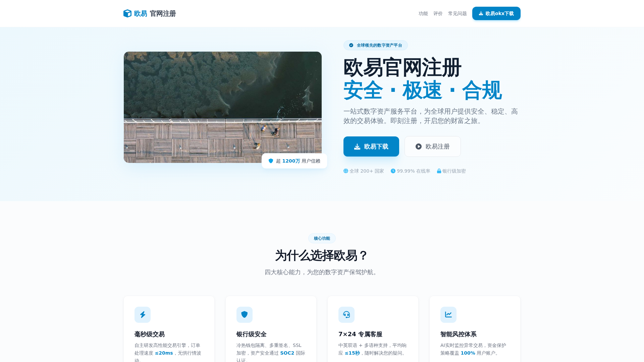Click the chart line icon for 智能风控体系

[x=448, y=315]
